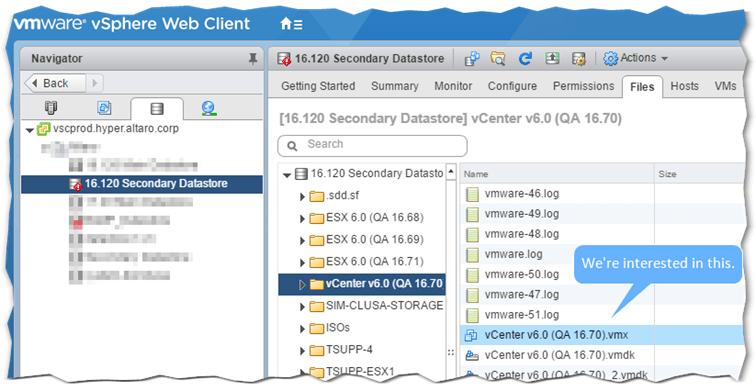The height and width of the screenshot is (391, 756).
Task: Switch to VMs and Templates view icon
Action: tap(104, 108)
